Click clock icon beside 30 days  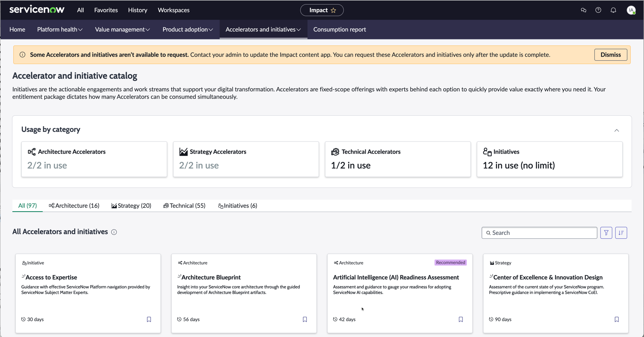click(23, 319)
